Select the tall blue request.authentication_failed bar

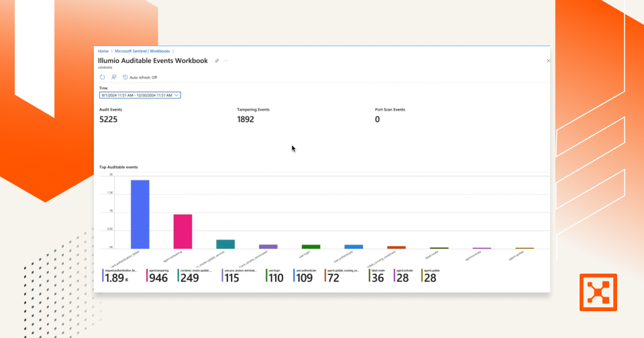click(140, 215)
